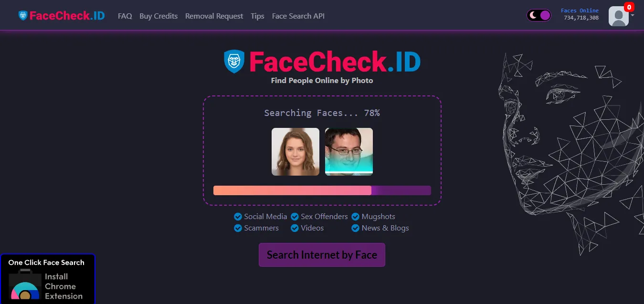Enable the Scammers search category

click(x=238, y=228)
